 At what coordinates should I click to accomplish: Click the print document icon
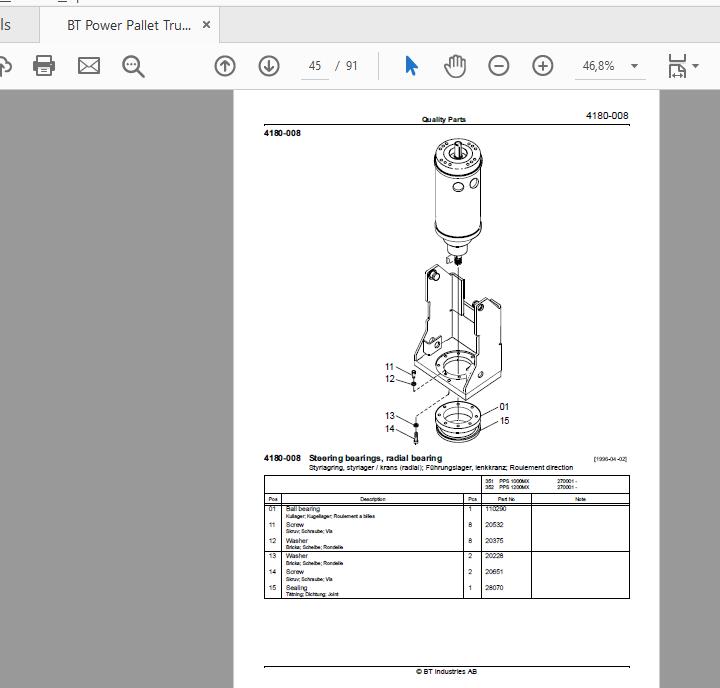[44, 66]
